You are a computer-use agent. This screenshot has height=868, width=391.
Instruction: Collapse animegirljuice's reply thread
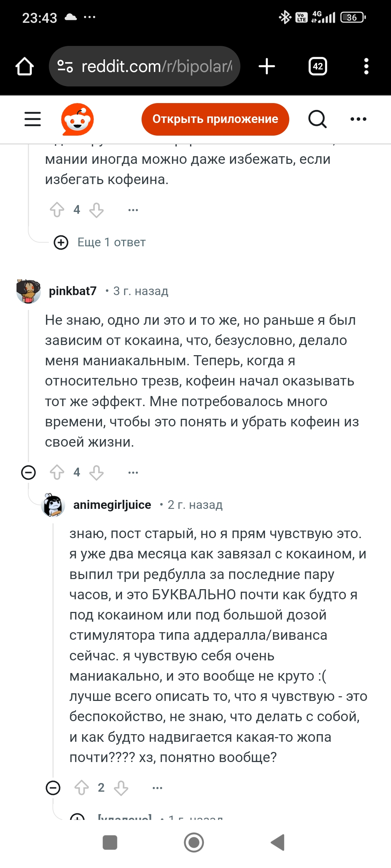click(x=53, y=788)
